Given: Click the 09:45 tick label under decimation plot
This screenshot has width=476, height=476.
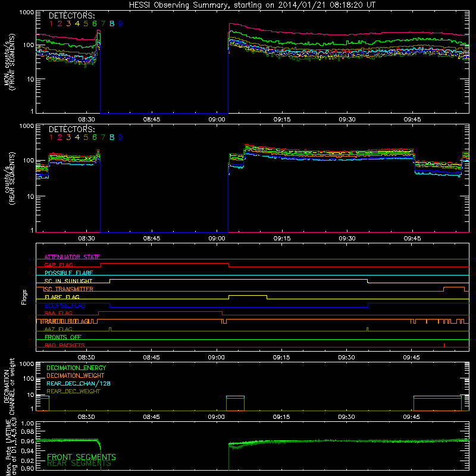Looking at the screenshot, I should (411, 417).
